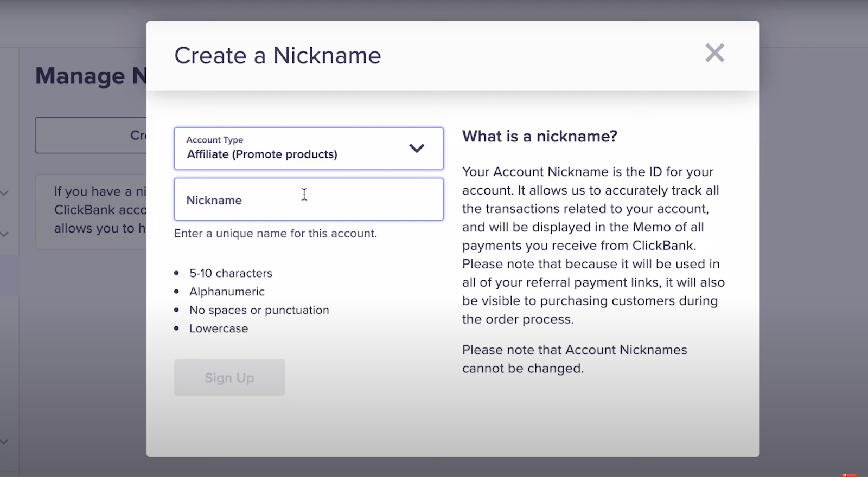Close the Create a Nickname dialog
This screenshot has width=868, height=477.
coord(714,53)
